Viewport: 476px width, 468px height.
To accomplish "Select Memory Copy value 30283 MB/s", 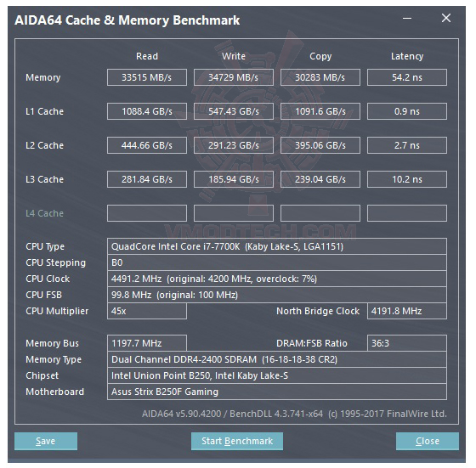I will coord(320,77).
